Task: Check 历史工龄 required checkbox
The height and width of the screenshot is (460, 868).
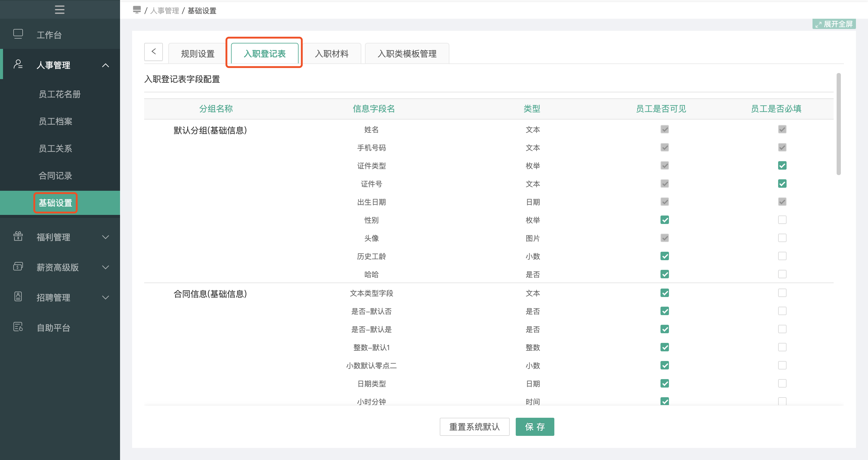Action: coord(782,256)
